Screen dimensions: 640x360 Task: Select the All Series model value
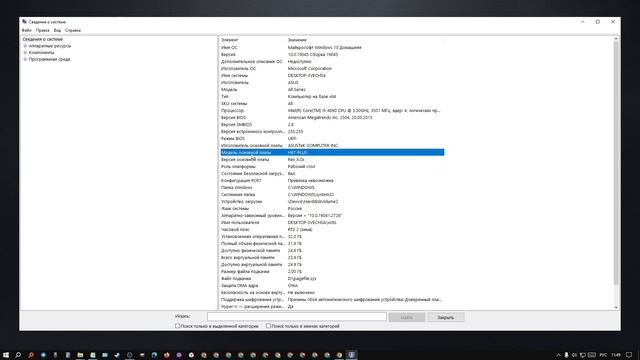(297, 89)
